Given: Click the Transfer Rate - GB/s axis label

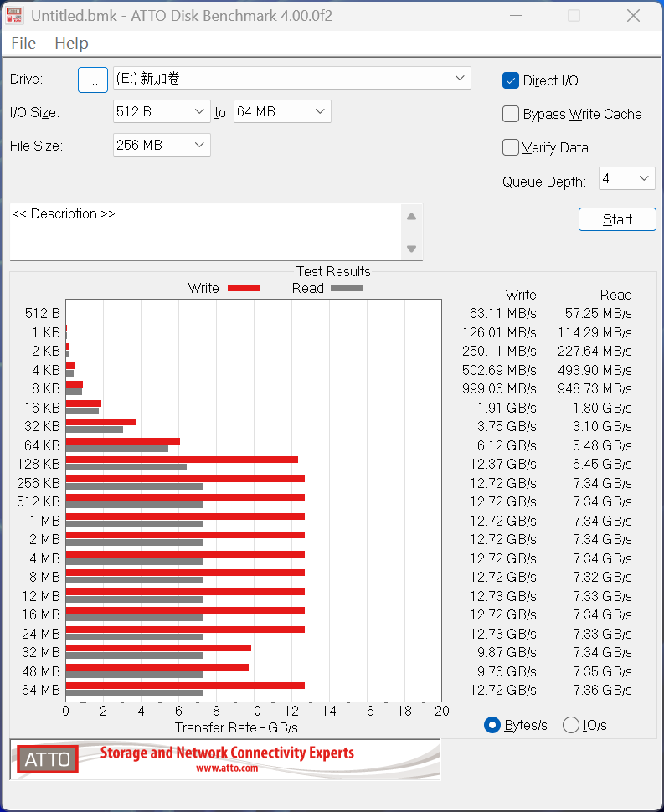Looking at the screenshot, I should 236,727.
